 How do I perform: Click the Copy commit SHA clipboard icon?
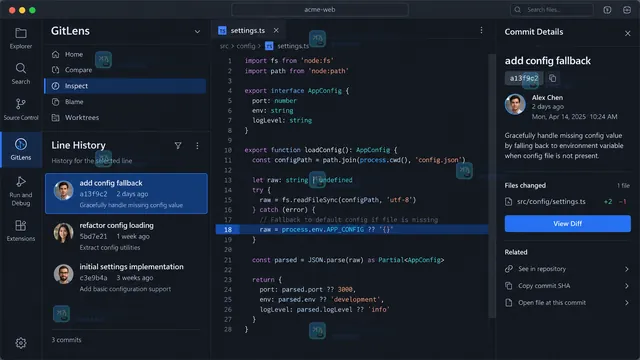[509, 286]
